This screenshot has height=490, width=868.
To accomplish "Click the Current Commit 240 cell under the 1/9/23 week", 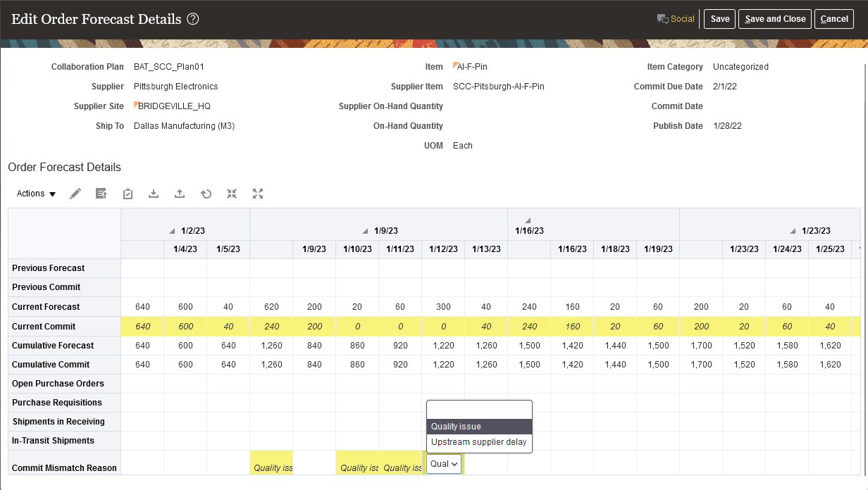I will 271,327.
